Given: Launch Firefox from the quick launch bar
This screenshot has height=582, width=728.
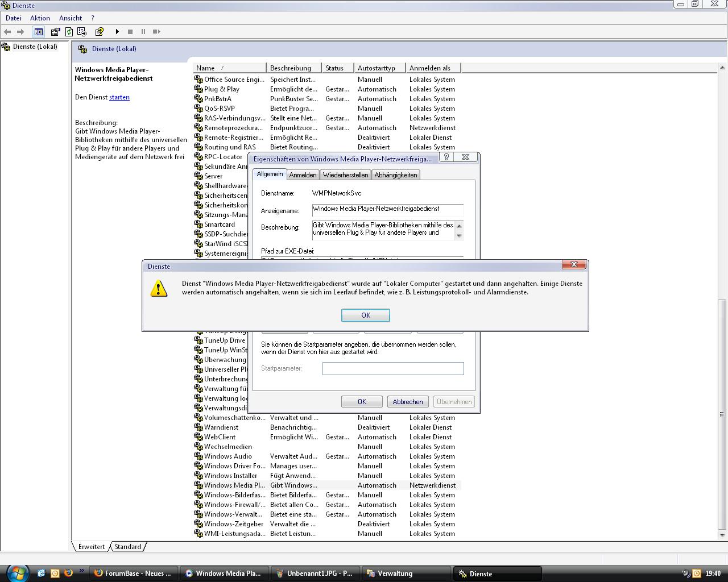Looking at the screenshot, I should pyautogui.click(x=68, y=573).
